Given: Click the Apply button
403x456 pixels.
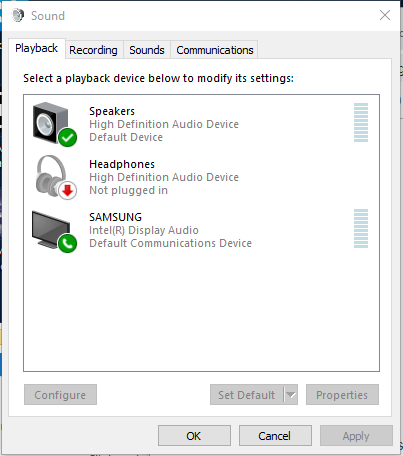Looking at the screenshot, I should tap(356, 436).
